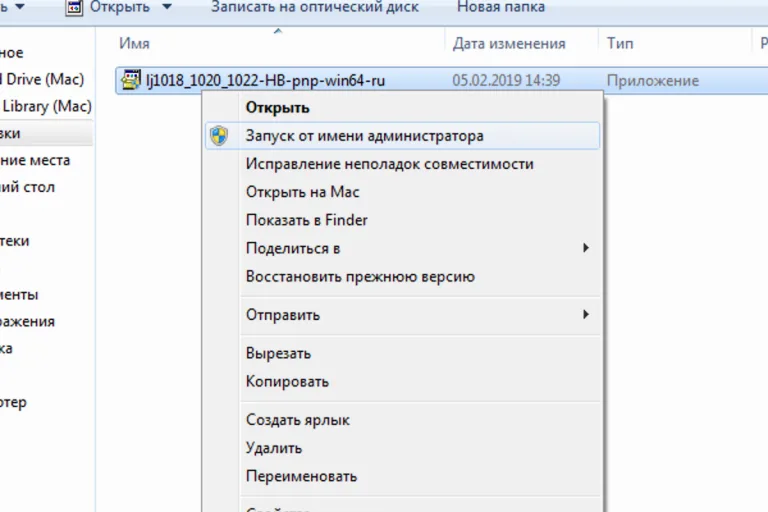
Task: Click Записать на оптический диск toolbar button
Action: (315, 7)
